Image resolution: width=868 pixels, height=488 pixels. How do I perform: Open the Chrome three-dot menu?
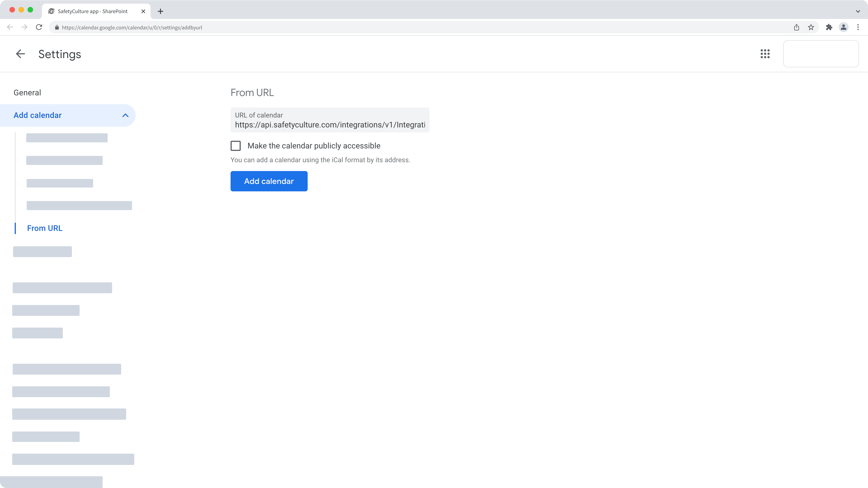click(x=858, y=27)
